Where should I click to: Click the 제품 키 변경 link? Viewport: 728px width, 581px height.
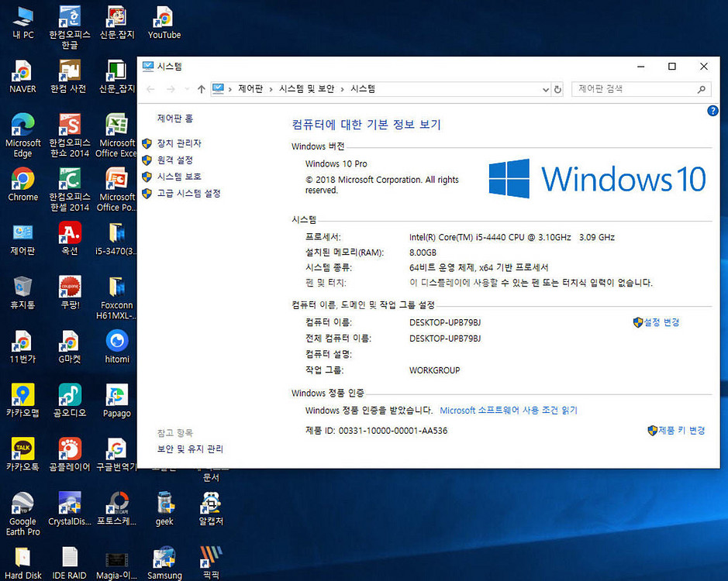tap(681, 430)
